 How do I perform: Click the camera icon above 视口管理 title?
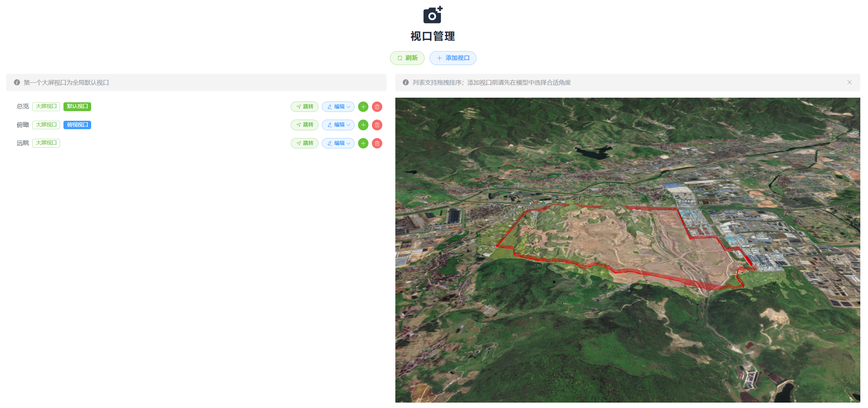tap(433, 15)
